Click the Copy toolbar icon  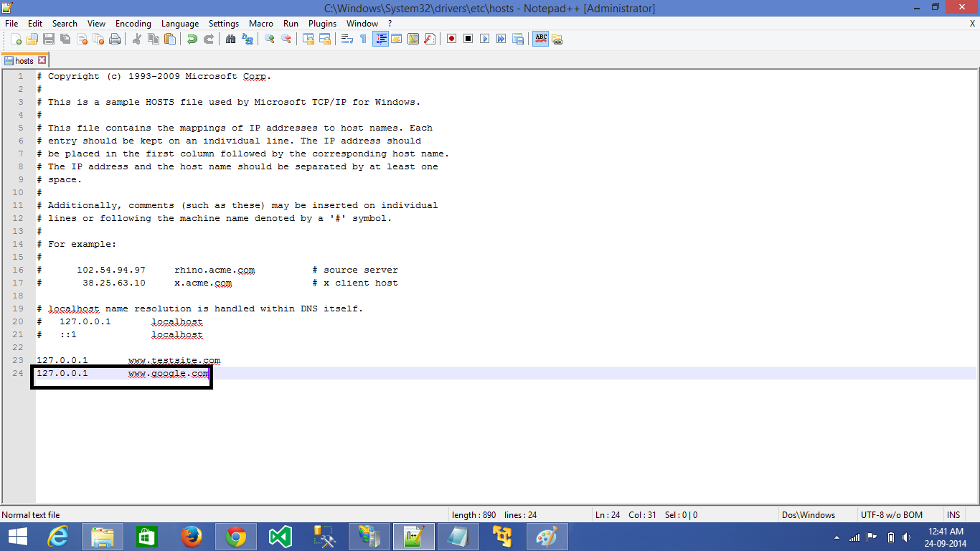point(153,39)
